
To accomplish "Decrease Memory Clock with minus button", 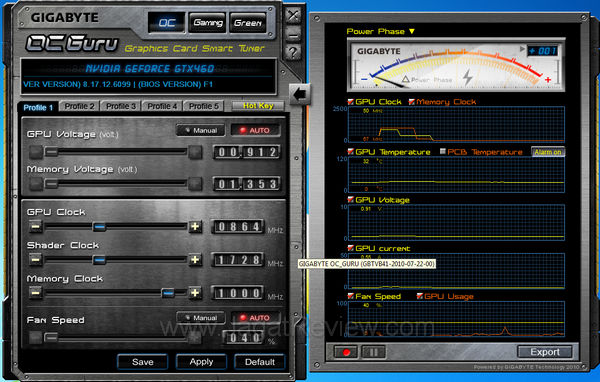I will (35, 293).
